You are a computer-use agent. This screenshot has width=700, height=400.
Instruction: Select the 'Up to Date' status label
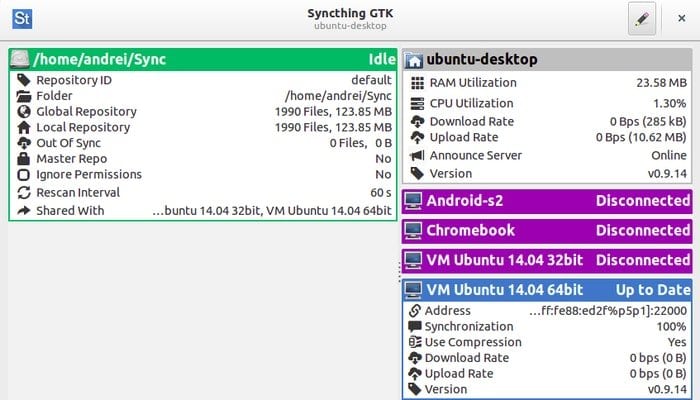(653, 290)
